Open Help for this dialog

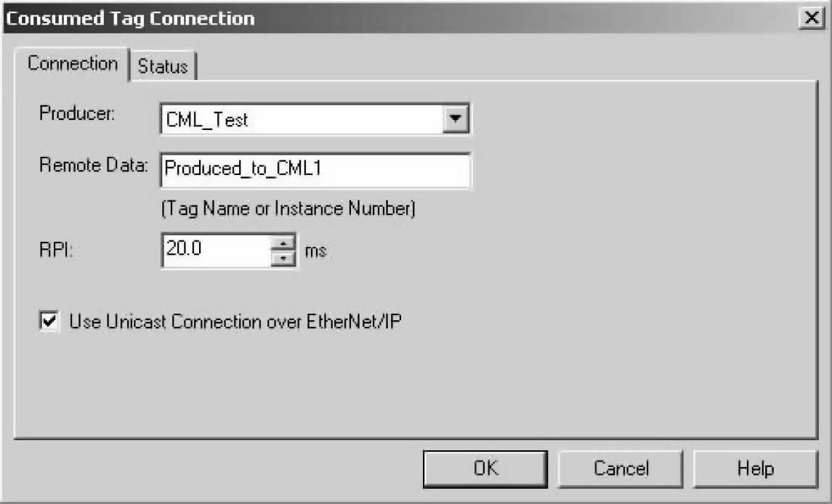pyautogui.click(x=755, y=468)
